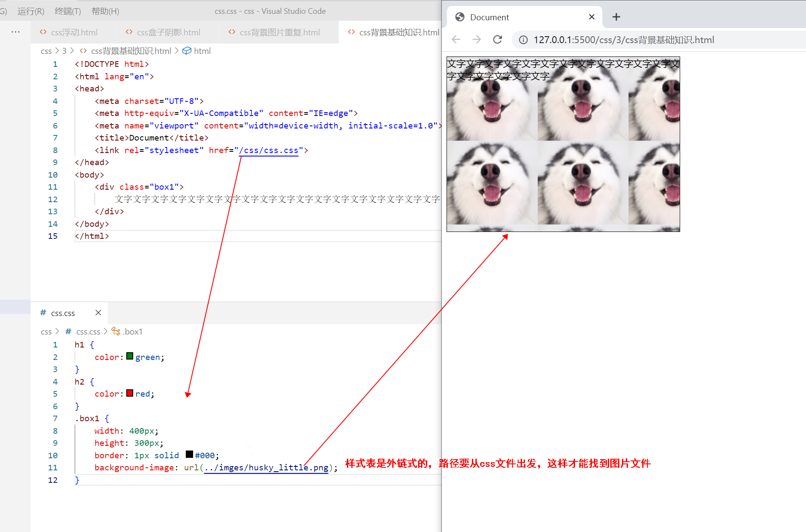Click line number 8 in HTML editor

pos(55,150)
